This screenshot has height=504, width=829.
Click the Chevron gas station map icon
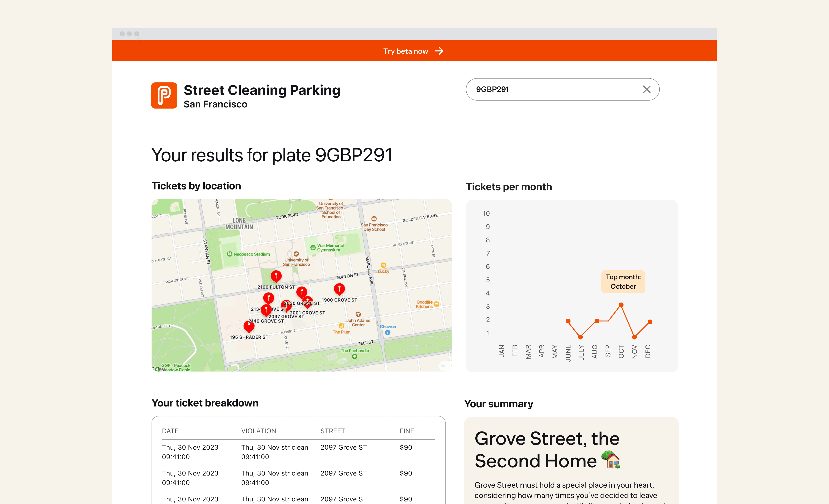388,332
